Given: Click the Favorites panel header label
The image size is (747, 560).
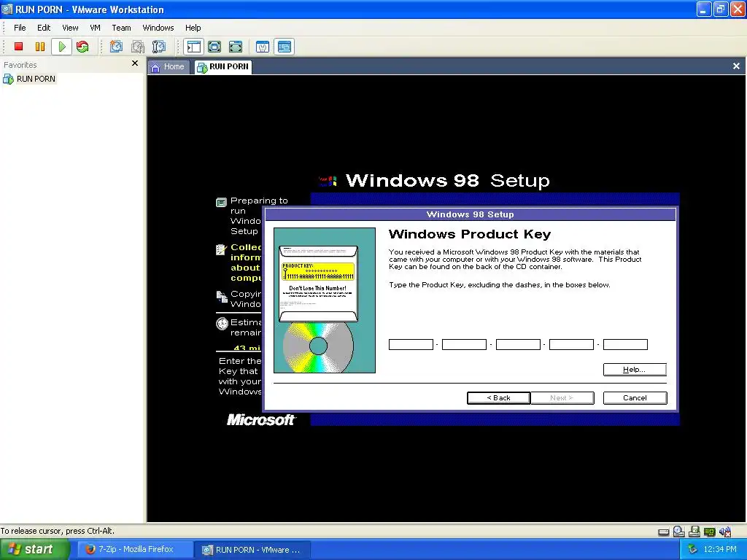Looking at the screenshot, I should click(x=20, y=65).
